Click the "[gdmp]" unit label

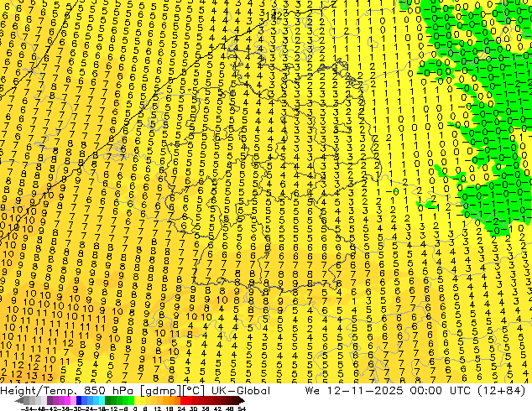(x=160, y=391)
